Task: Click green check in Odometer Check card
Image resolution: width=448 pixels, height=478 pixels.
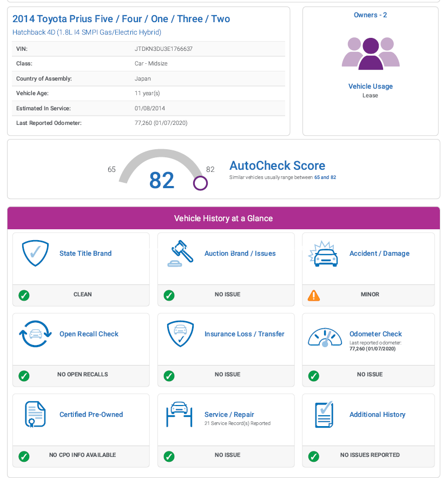Action: tap(314, 376)
